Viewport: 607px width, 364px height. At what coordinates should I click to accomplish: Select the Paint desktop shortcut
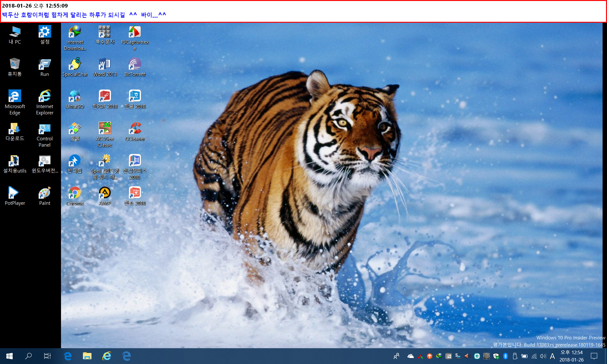click(45, 196)
